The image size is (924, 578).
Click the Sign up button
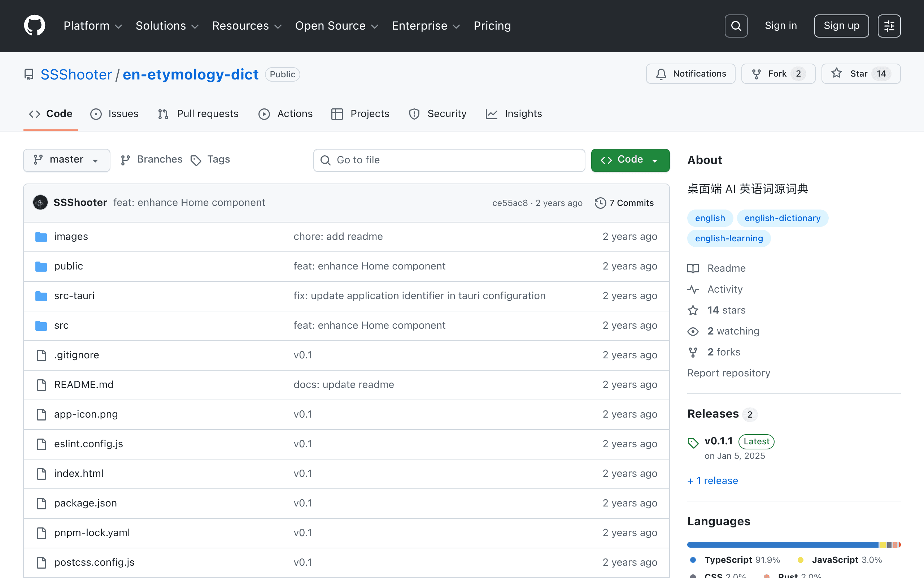point(841,26)
